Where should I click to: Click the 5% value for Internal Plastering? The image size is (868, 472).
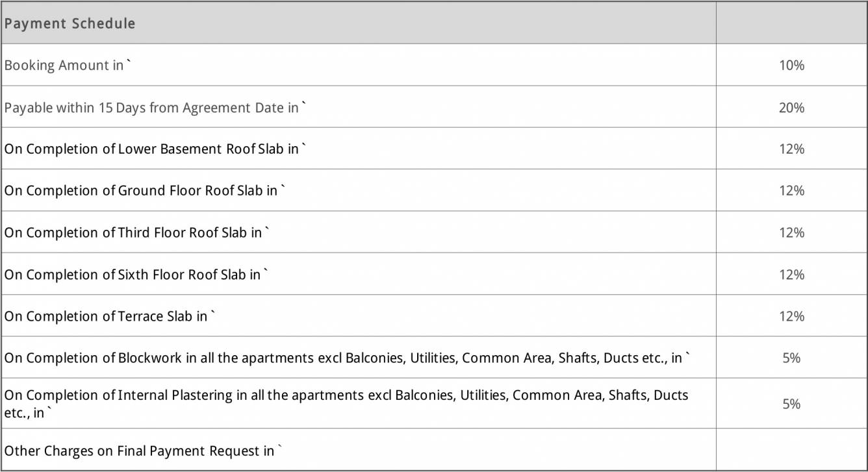point(791,403)
